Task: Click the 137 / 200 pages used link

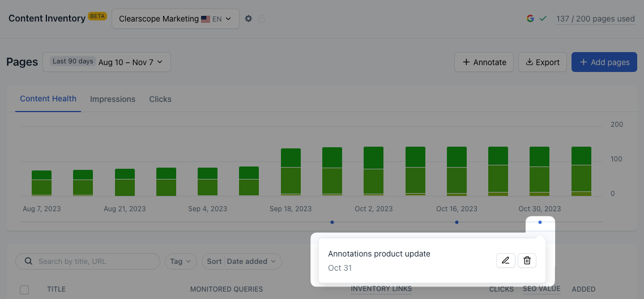Action: [x=595, y=19]
